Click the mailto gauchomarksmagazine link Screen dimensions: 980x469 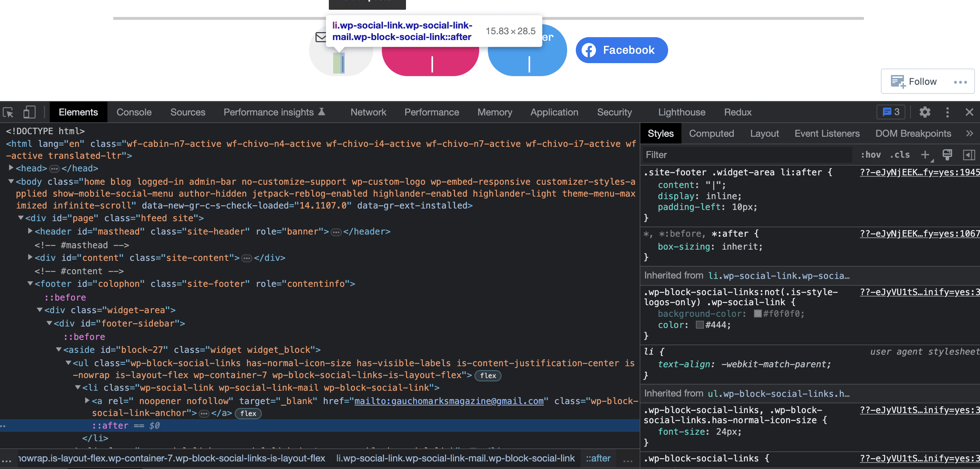click(448, 401)
